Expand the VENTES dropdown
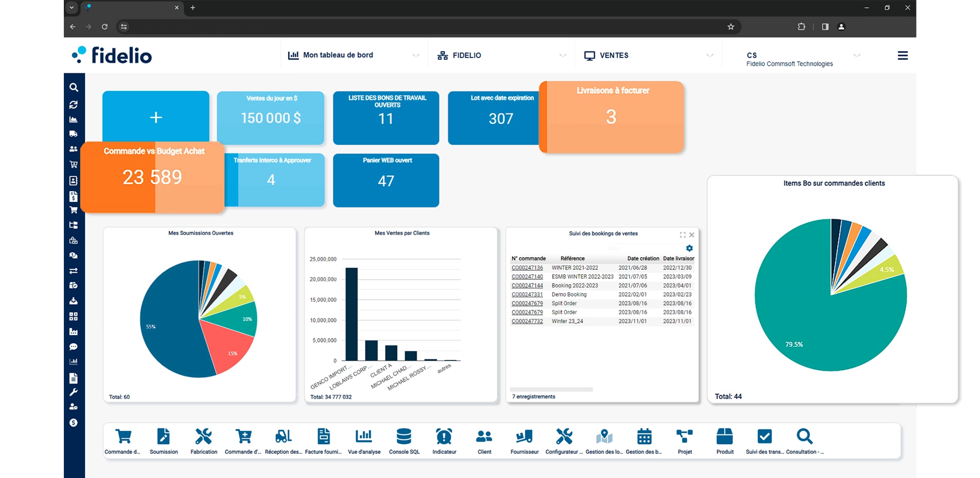This screenshot has height=478, width=980. [x=710, y=55]
